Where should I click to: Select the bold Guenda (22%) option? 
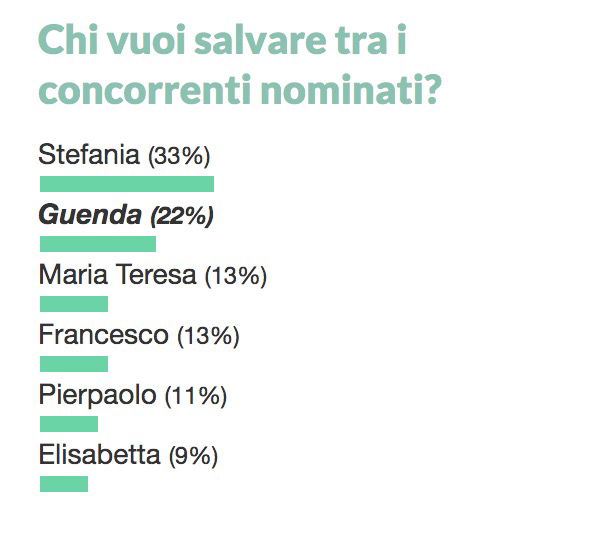pyautogui.click(x=126, y=215)
